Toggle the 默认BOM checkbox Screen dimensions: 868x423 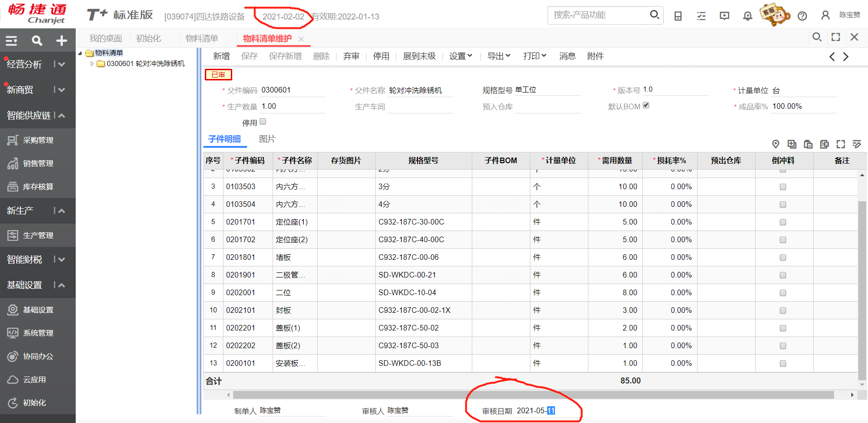(x=646, y=106)
